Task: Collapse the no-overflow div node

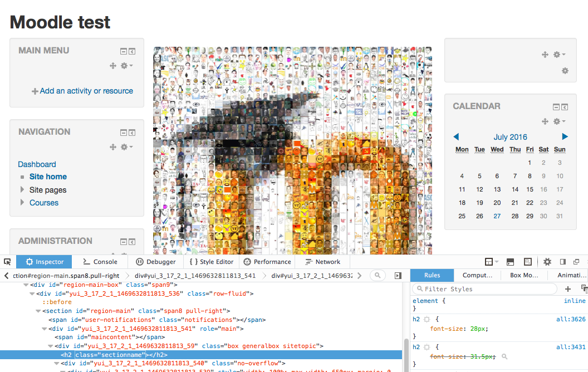Action: [56, 364]
